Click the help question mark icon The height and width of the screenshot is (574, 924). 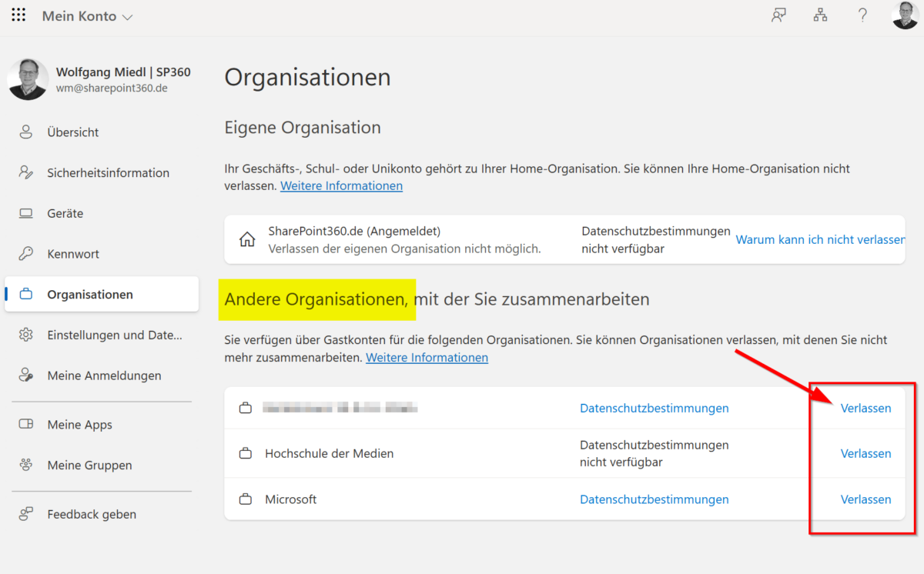[863, 15]
